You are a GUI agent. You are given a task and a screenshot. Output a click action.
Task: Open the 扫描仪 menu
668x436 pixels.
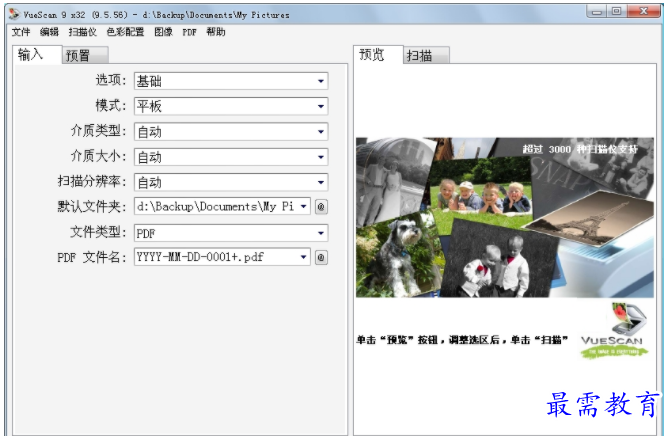click(83, 32)
